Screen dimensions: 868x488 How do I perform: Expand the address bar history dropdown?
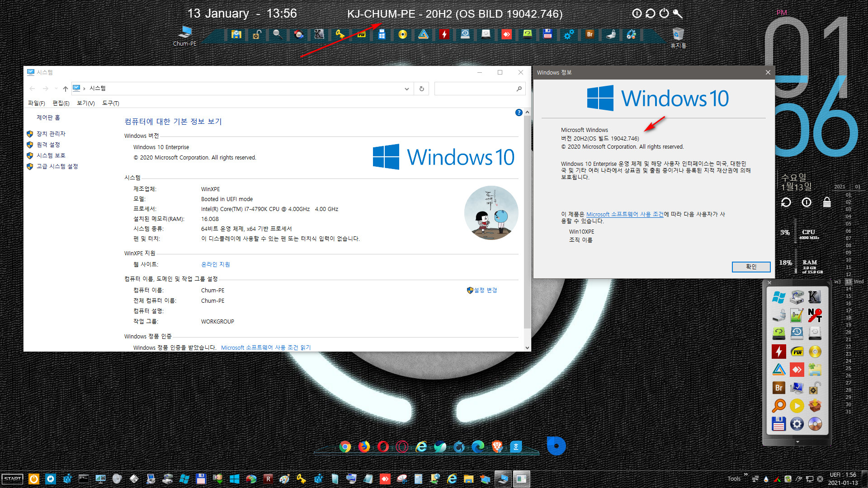[x=406, y=89]
